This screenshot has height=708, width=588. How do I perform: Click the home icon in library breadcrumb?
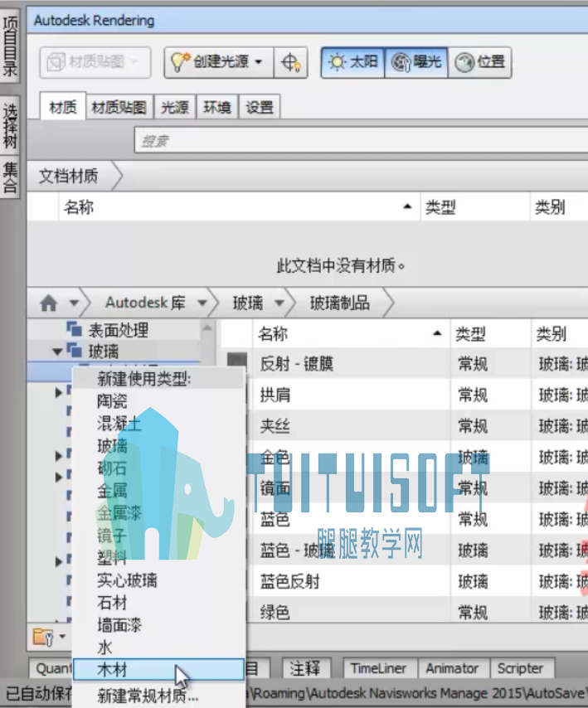click(49, 303)
